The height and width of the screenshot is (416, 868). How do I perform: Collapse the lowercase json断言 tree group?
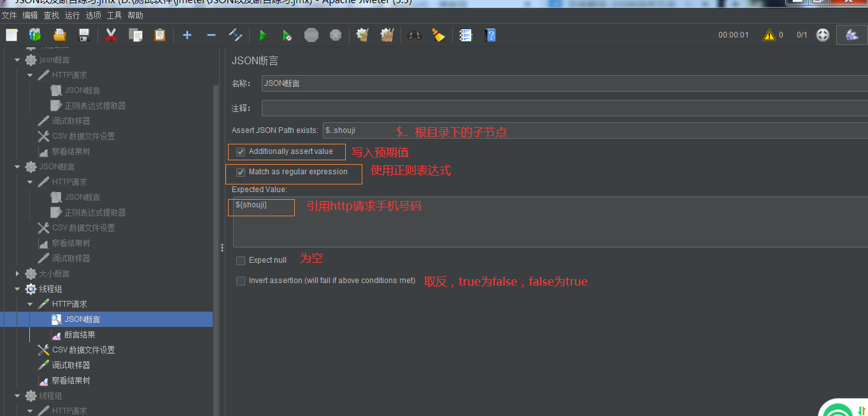tap(17, 60)
